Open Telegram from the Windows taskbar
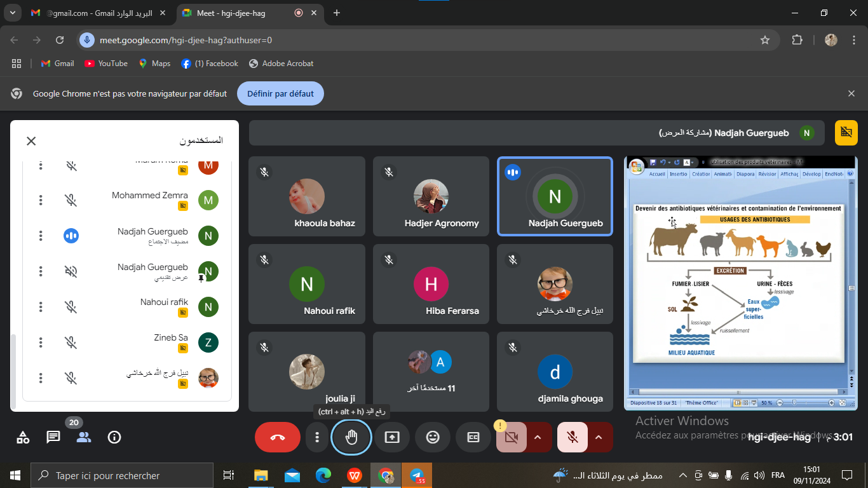The height and width of the screenshot is (488, 868). [x=417, y=475]
